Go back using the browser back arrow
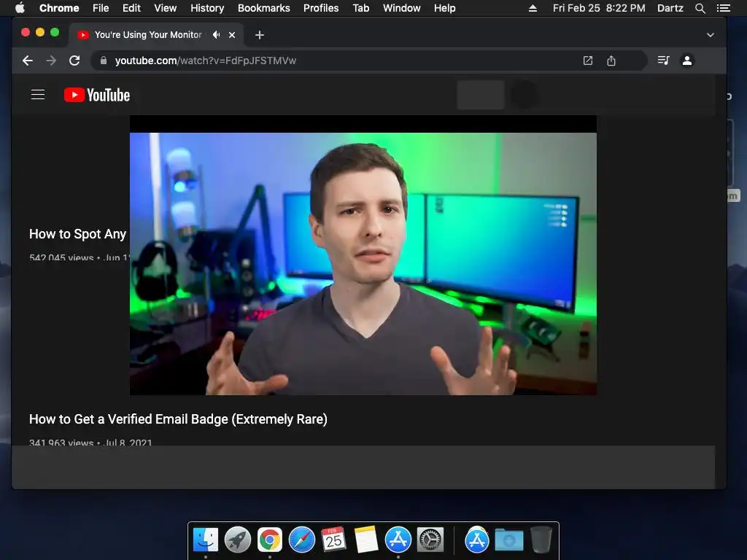The width and height of the screenshot is (747, 560). tap(28, 61)
